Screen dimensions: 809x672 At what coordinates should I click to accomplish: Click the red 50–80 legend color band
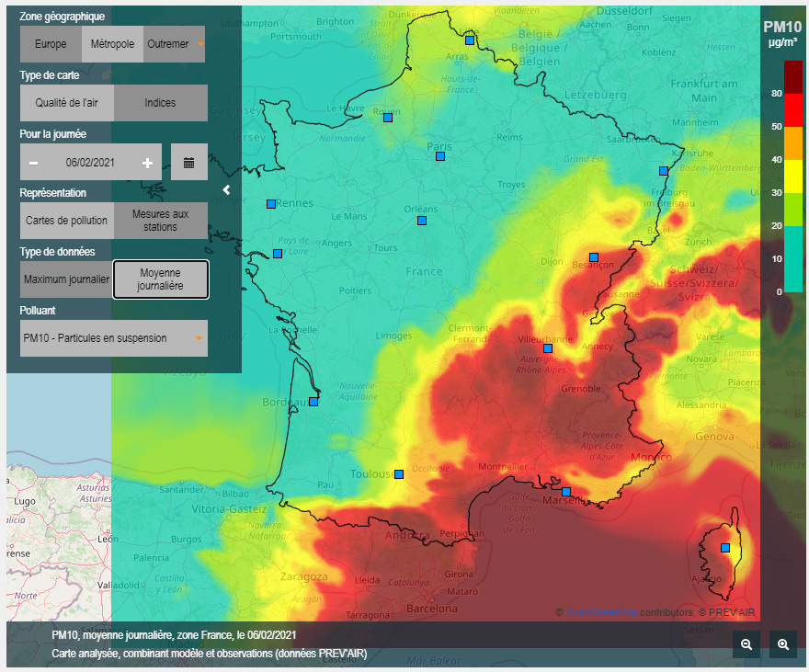(x=793, y=109)
